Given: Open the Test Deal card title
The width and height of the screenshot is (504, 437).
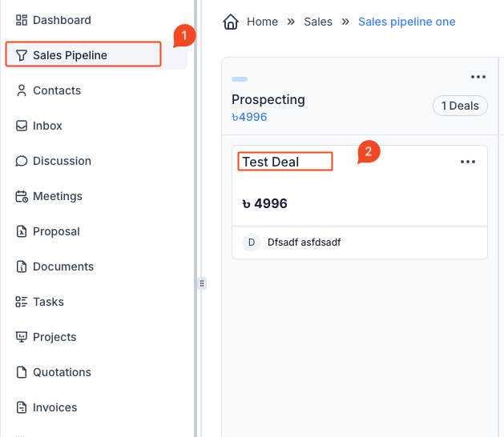Looking at the screenshot, I should pos(271,162).
